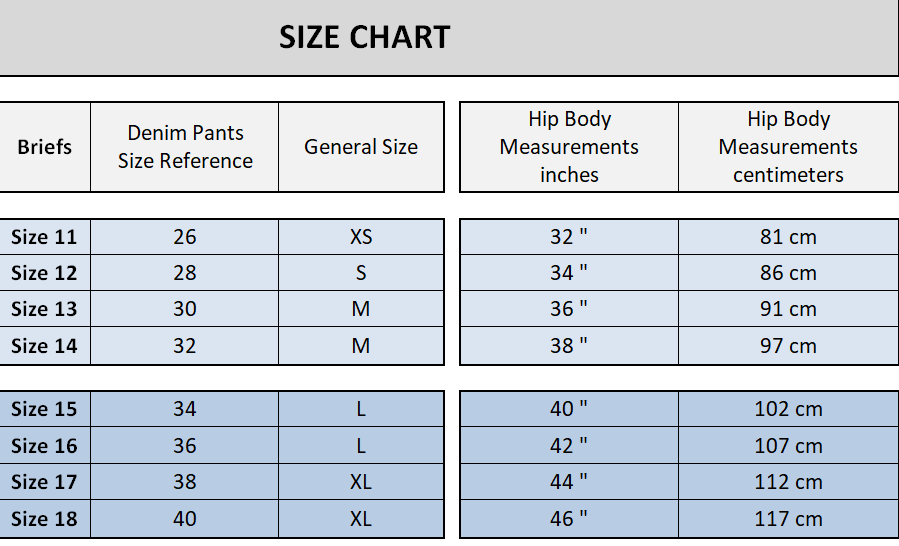Click the Hip Body Measurements centimeters header
This screenshot has height=546, width=899.
[788, 147]
